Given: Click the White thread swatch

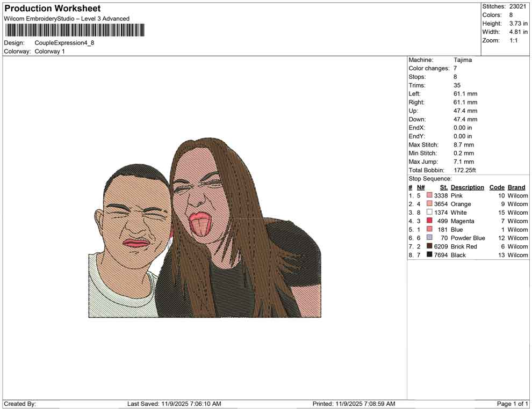Looking at the screenshot, I should click(428, 213).
